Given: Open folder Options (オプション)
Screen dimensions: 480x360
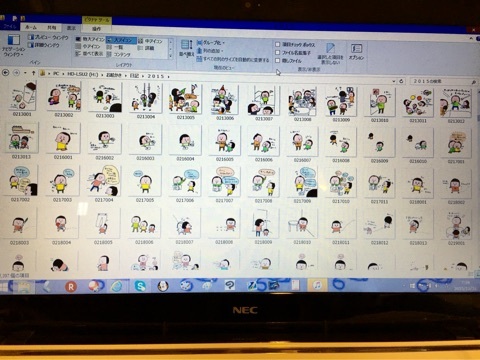Looking at the screenshot, I should coord(356,52).
